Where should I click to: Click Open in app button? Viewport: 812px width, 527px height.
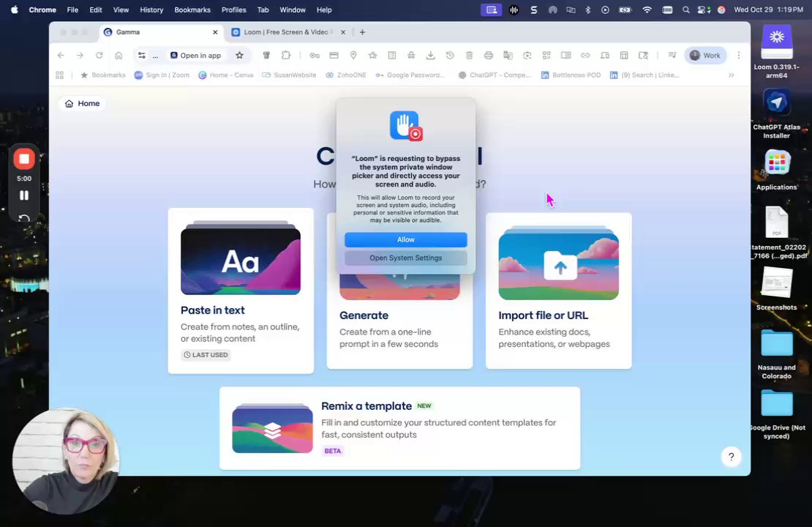(196, 56)
